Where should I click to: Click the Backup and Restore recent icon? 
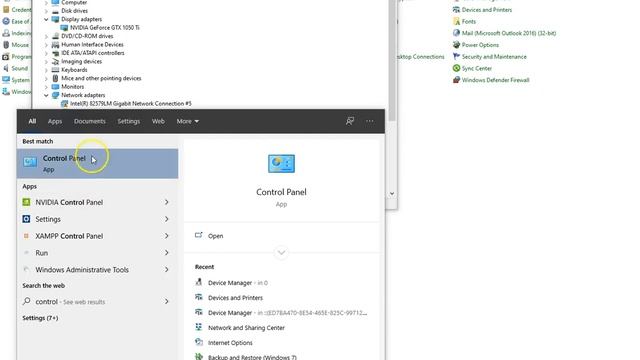(199, 356)
